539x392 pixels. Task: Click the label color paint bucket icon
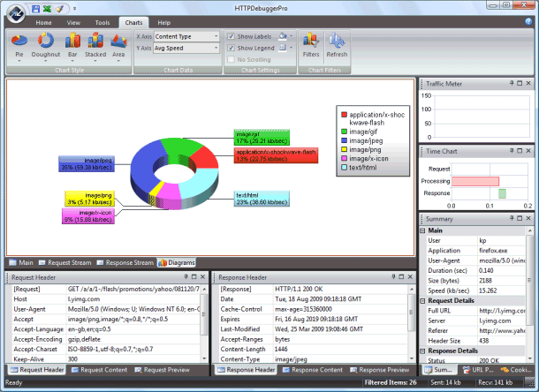(x=283, y=35)
